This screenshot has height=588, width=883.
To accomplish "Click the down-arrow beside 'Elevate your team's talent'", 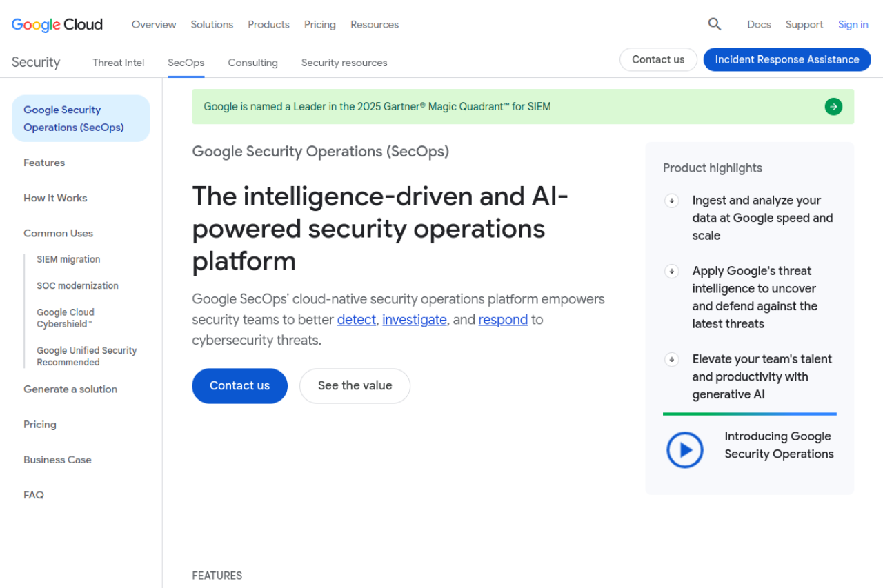I will tap(671, 359).
